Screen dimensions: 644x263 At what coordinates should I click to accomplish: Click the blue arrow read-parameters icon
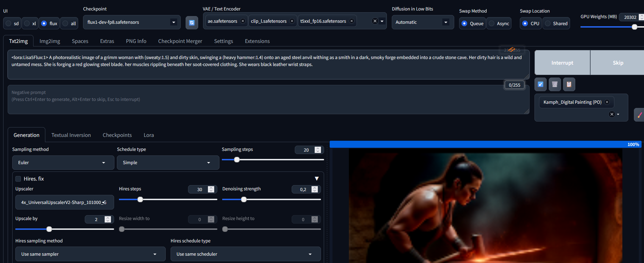tap(540, 84)
